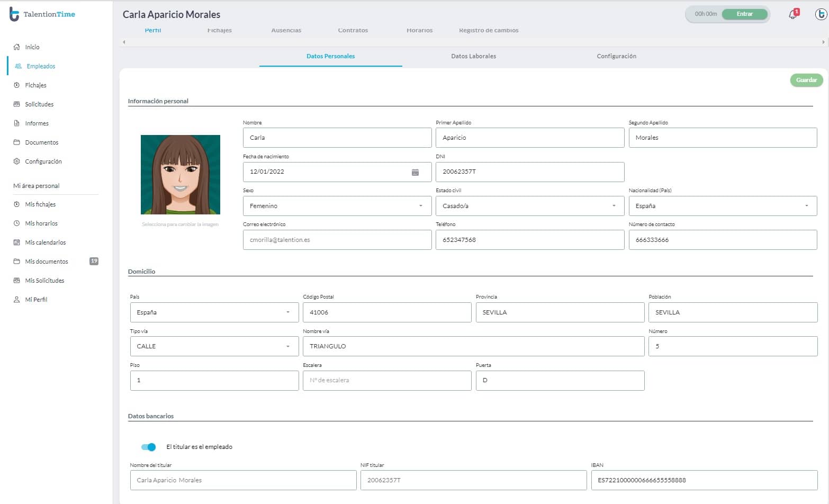Select the Documentos folder icon
829x504 pixels.
point(16,142)
